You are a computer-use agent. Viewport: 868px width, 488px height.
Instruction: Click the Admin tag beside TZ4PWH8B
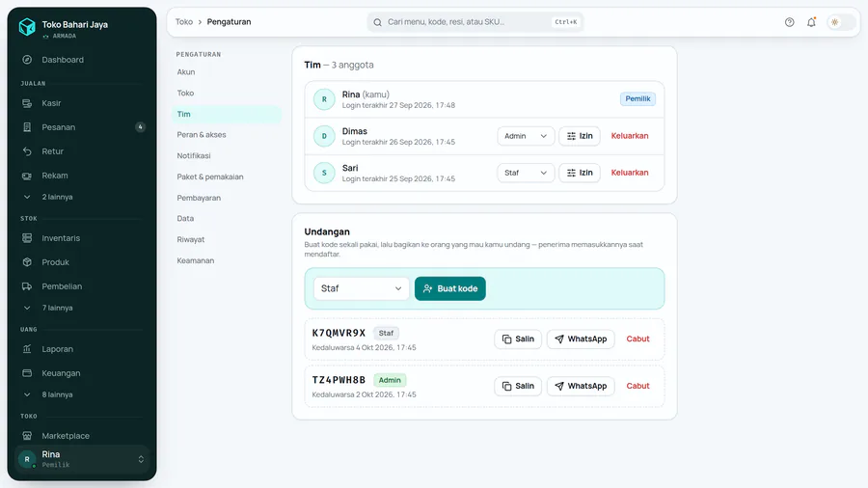pyautogui.click(x=390, y=380)
